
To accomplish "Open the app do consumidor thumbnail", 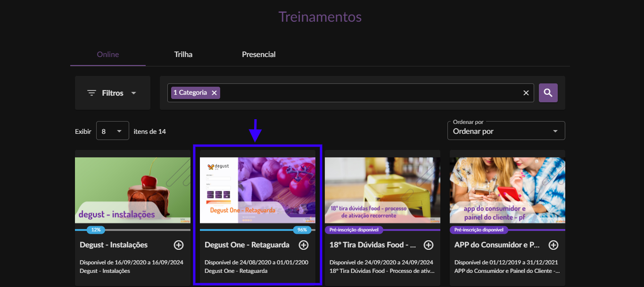I will tap(507, 190).
